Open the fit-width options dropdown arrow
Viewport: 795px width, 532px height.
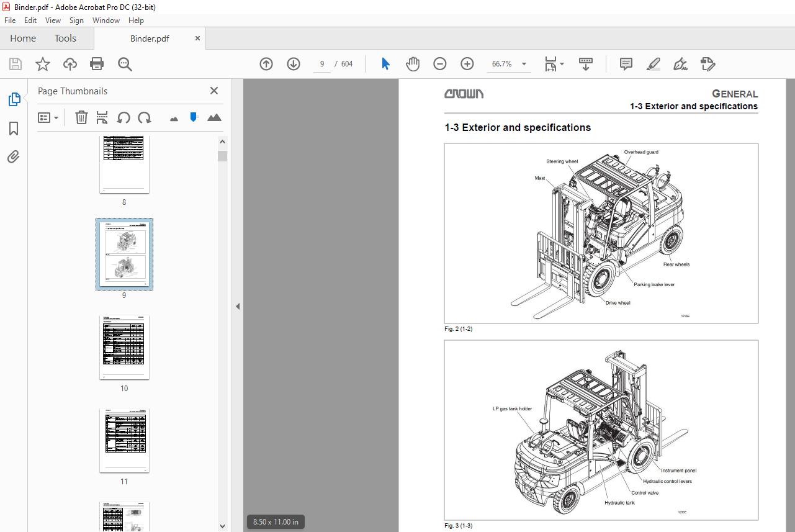(x=562, y=64)
